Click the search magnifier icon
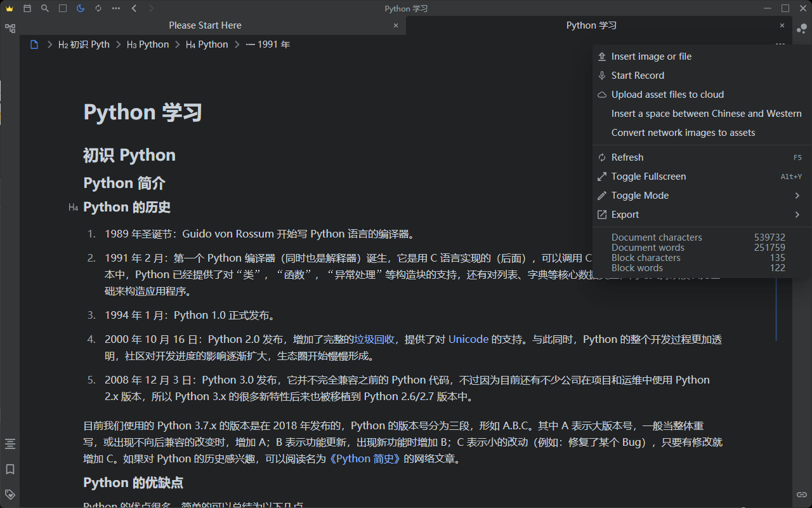This screenshot has height=508, width=812. (44, 8)
